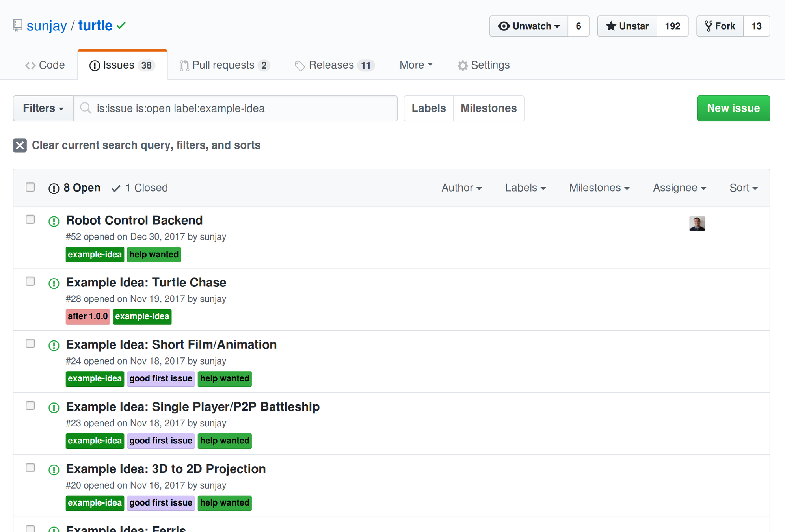Click the open issue icon for Robot Control Backend

54,221
